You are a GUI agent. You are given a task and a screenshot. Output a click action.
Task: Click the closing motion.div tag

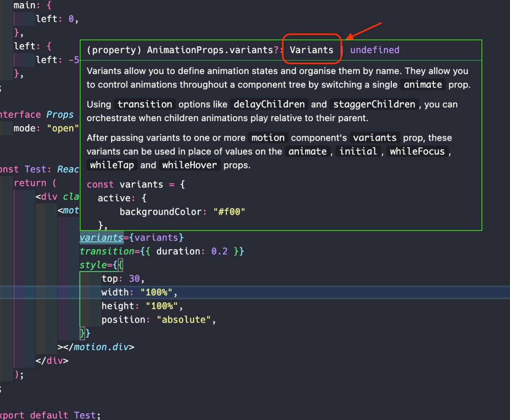(96, 347)
